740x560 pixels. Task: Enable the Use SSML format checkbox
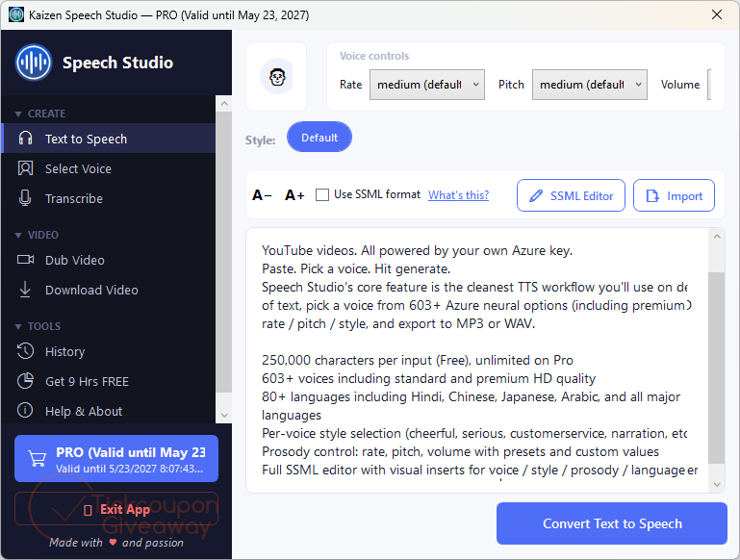click(x=322, y=194)
